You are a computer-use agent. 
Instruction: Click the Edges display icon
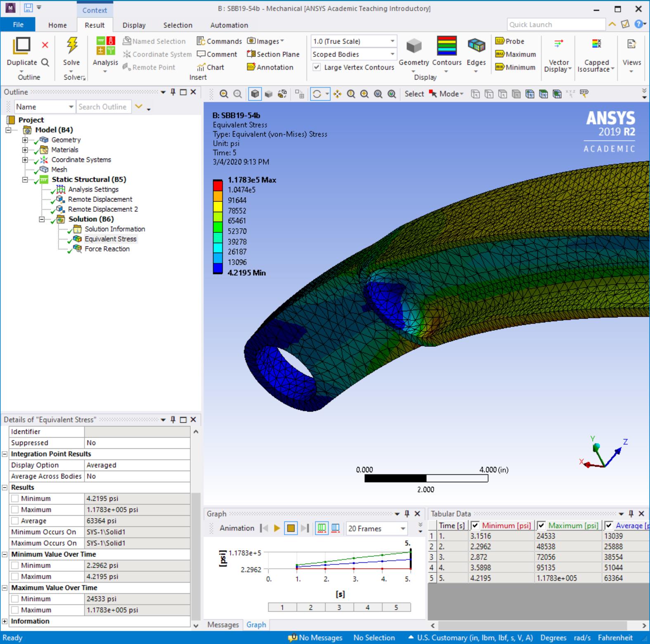click(x=476, y=45)
